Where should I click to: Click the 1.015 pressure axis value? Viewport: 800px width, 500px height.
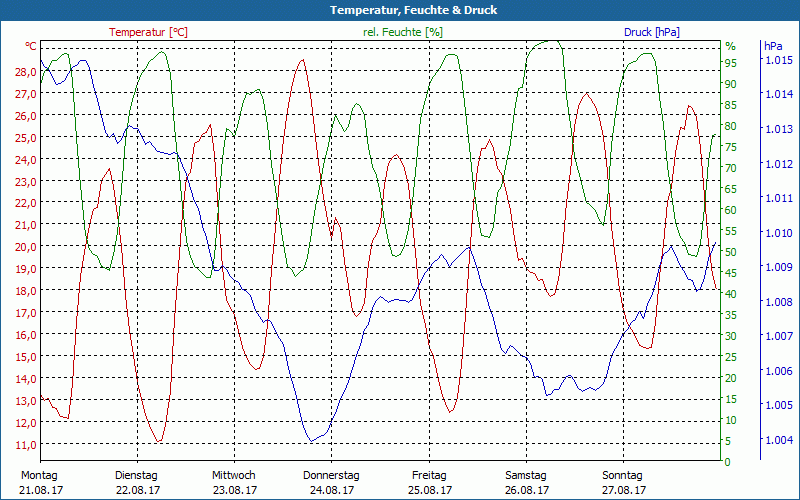pos(778,61)
